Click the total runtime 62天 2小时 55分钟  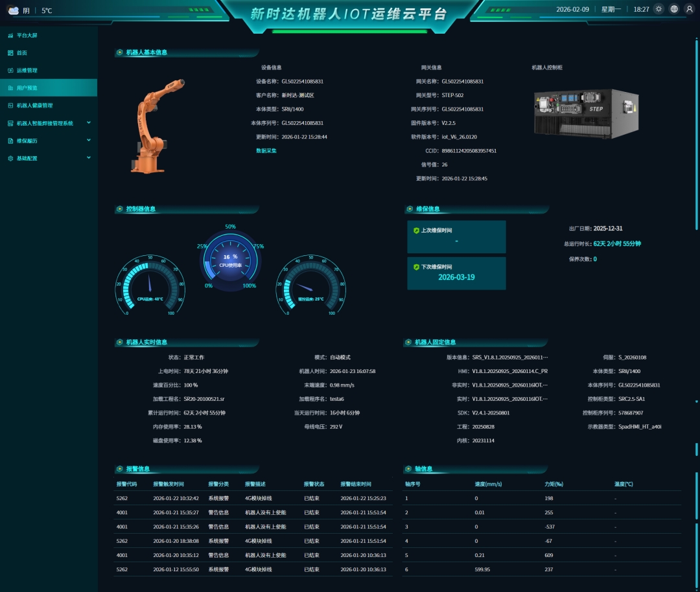(617, 244)
